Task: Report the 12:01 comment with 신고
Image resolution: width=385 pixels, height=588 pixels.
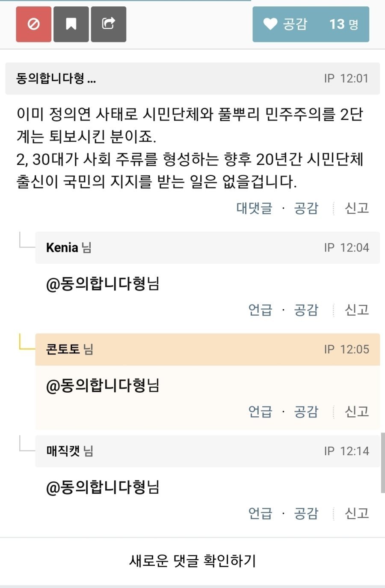Action: [357, 208]
